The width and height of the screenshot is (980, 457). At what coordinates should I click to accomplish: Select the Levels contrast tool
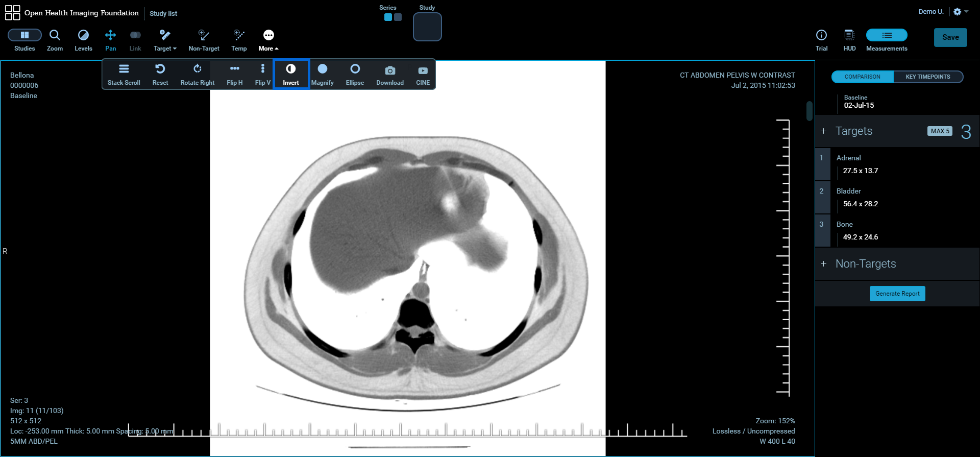83,40
